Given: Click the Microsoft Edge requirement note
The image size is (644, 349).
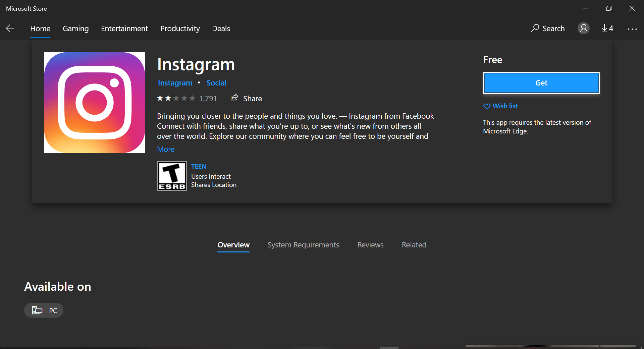Looking at the screenshot, I should click(x=537, y=127).
